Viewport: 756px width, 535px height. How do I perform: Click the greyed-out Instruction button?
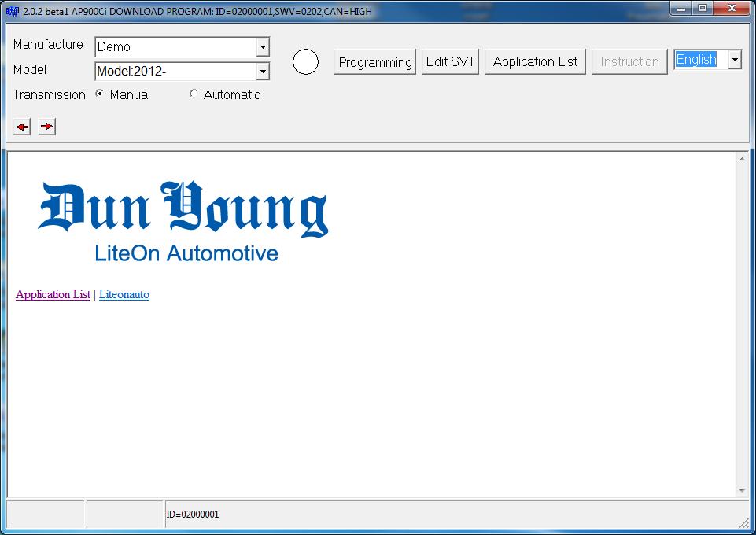629,61
